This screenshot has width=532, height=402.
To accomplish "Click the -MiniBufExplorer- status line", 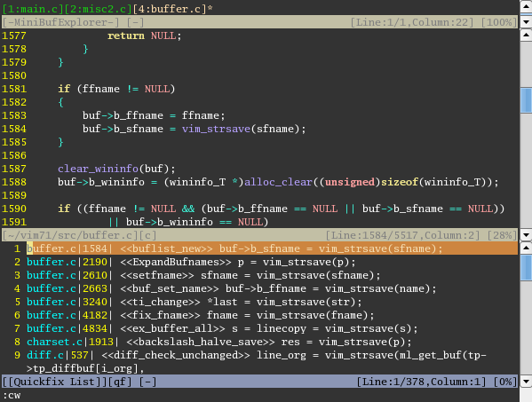I will [x=259, y=22].
